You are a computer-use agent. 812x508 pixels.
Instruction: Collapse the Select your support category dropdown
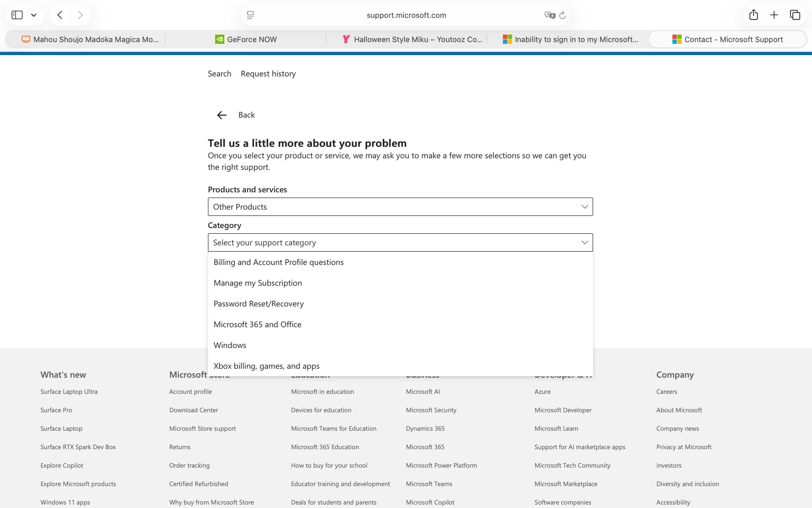(x=400, y=242)
